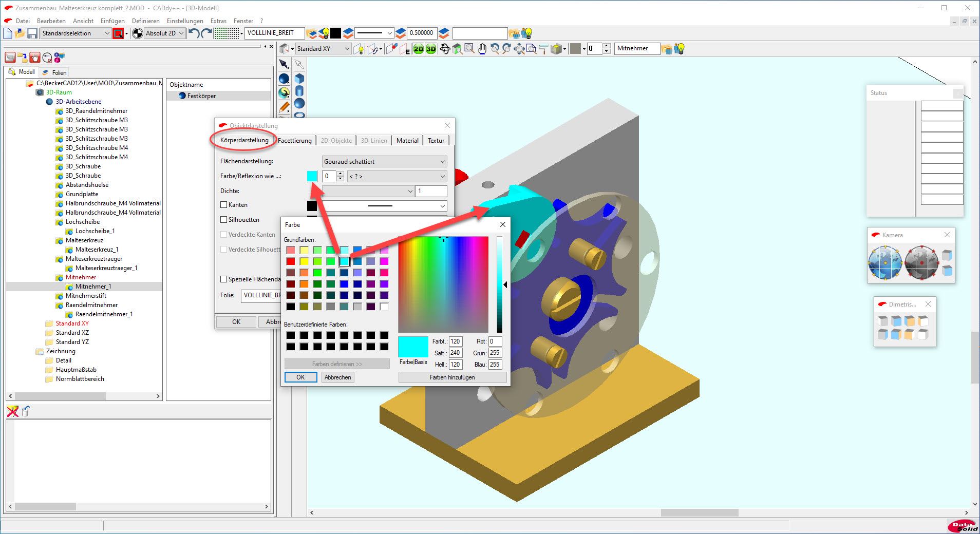Click the paint roller icon
This screenshot has height=534, width=980.
[543, 49]
